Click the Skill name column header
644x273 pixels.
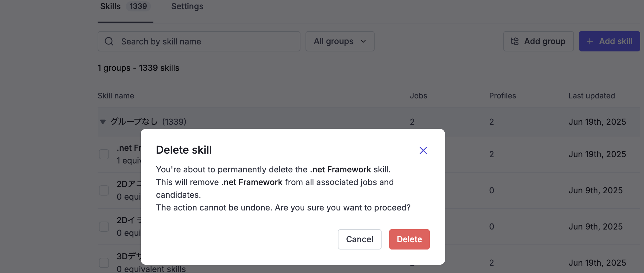tap(116, 96)
